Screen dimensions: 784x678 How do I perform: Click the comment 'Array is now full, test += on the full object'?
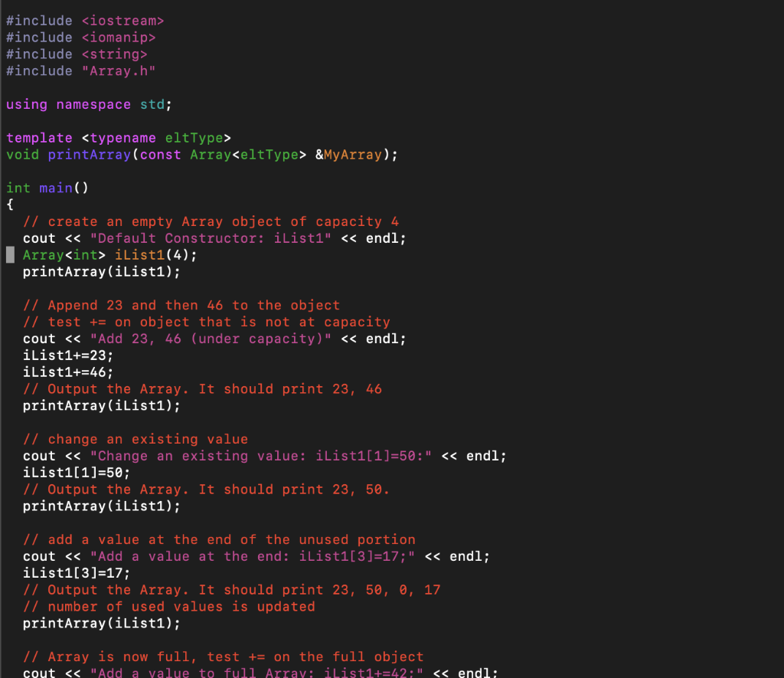pyautogui.click(x=224, y=657)
